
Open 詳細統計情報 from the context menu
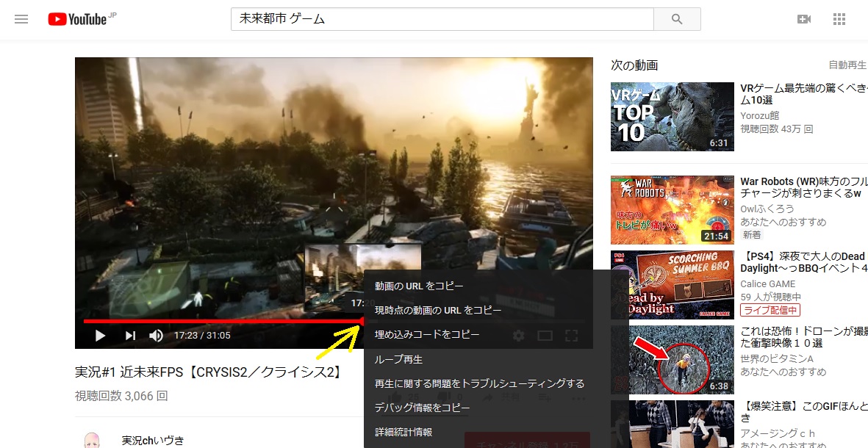[403, 432]
